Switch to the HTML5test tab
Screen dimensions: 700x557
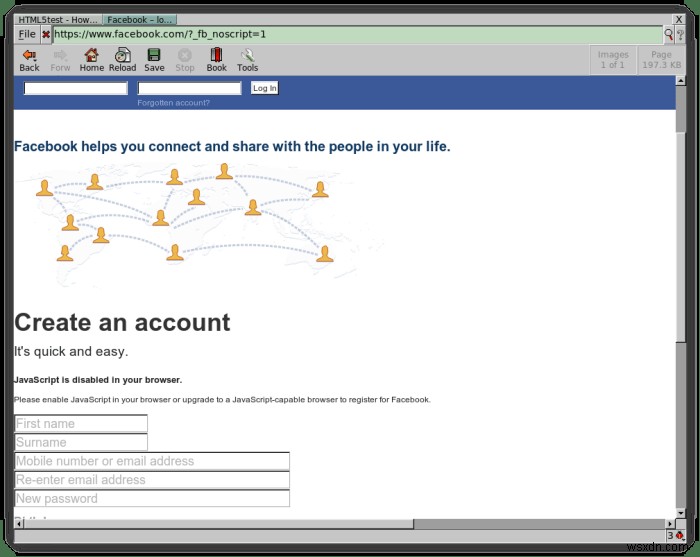58,20
